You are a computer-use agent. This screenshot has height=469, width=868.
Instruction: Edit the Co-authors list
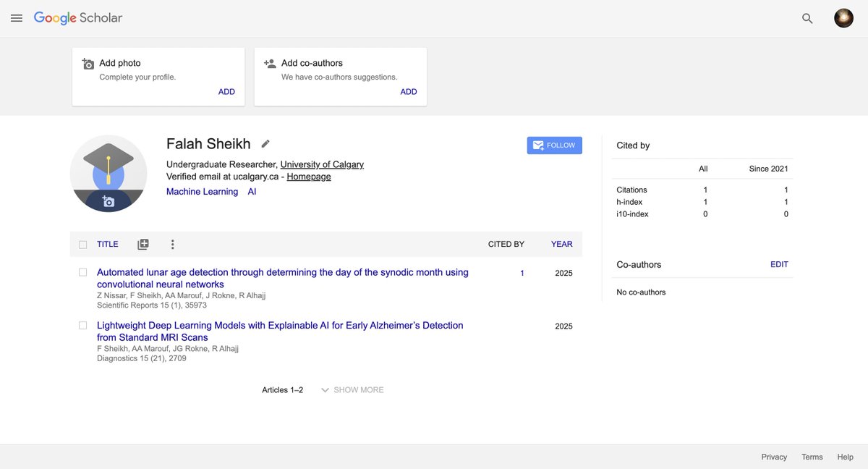[x=779, y=265]
